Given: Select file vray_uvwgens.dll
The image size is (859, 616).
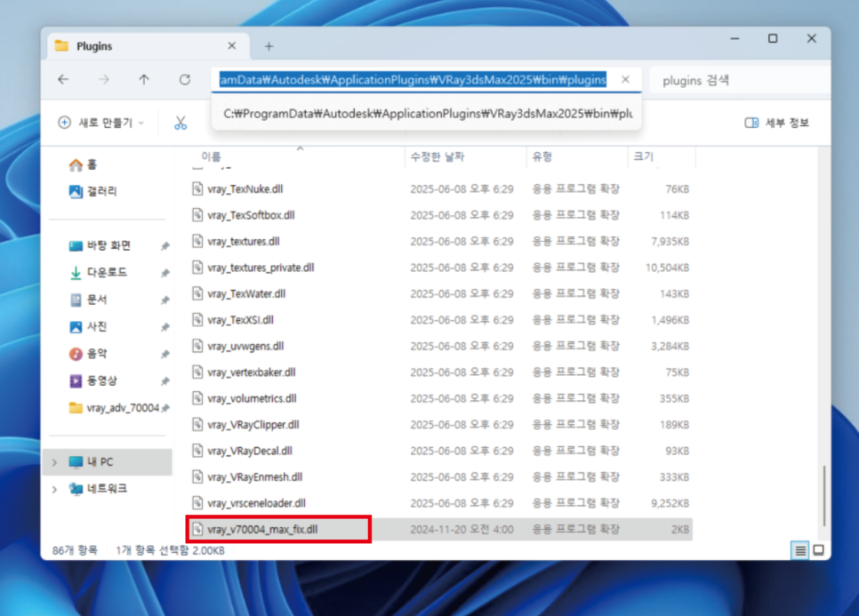Looking at the screenshot, I should coord(245,346).
